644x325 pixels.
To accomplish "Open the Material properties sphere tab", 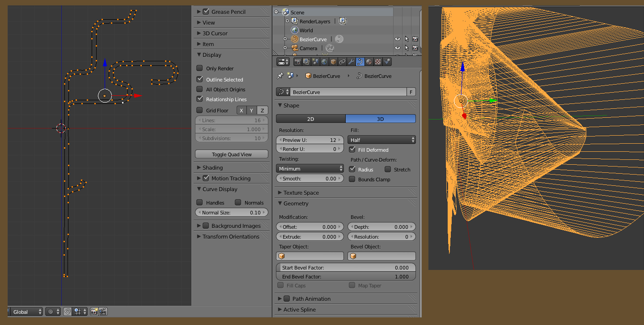I will point(369,62).
